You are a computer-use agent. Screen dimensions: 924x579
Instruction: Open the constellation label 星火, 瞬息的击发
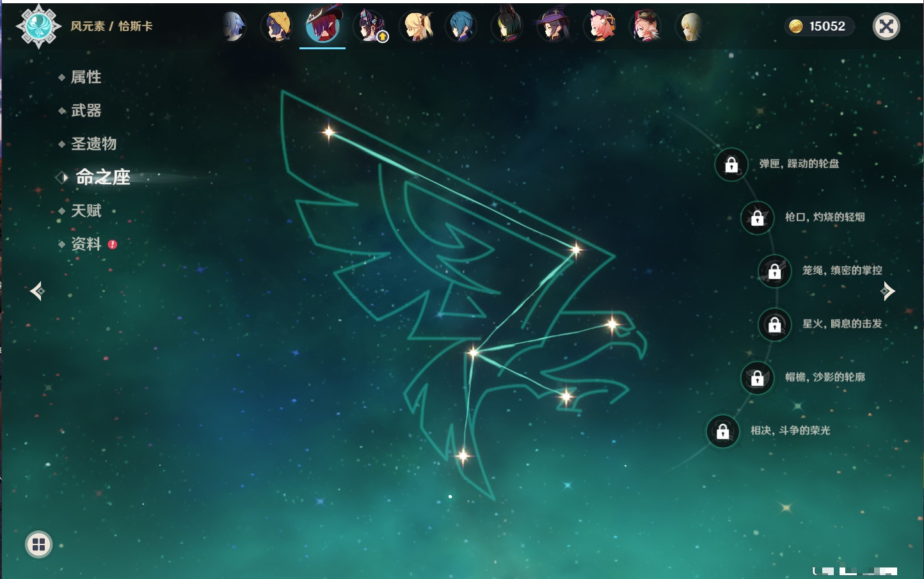[x=842, y=324]
